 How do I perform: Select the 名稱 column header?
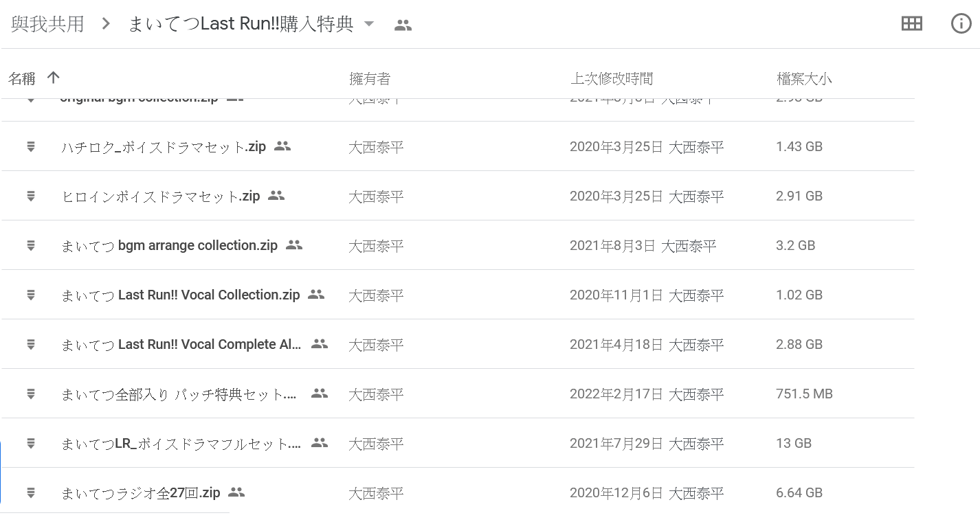click(22, 79)
